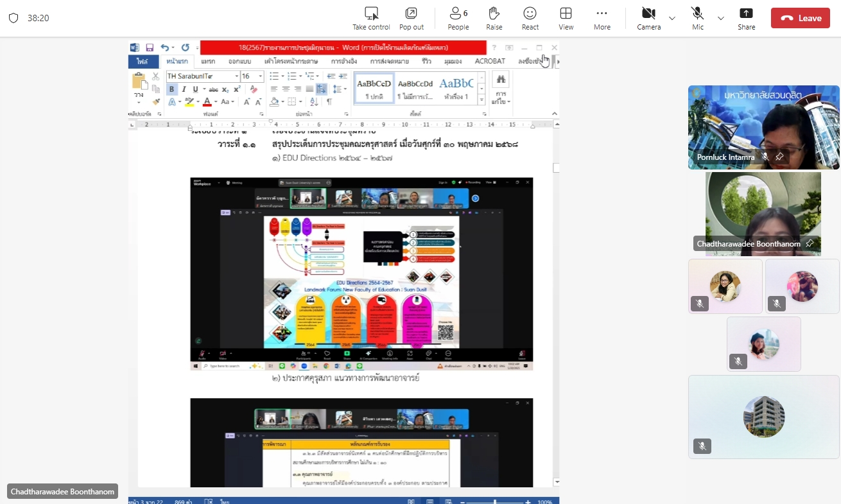Image resolution: width=841 pixels, height=504 pixels.
Task: Raise your hand in the meeting
Action: point(494,13)
